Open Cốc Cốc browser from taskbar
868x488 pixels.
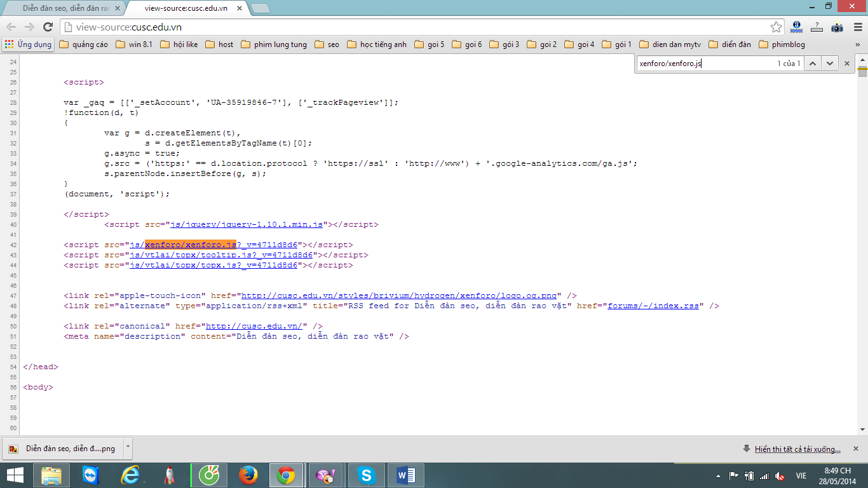[x=208, y=475]
